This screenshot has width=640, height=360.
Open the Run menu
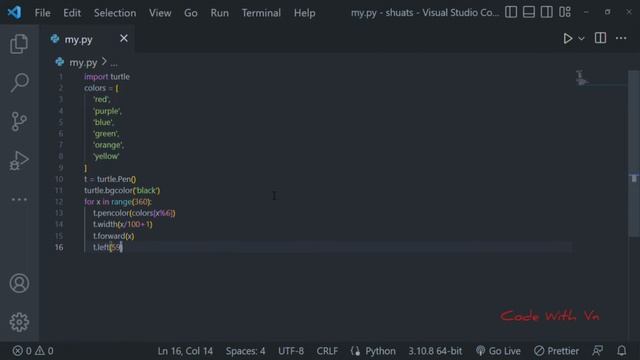tap(220, 13)
